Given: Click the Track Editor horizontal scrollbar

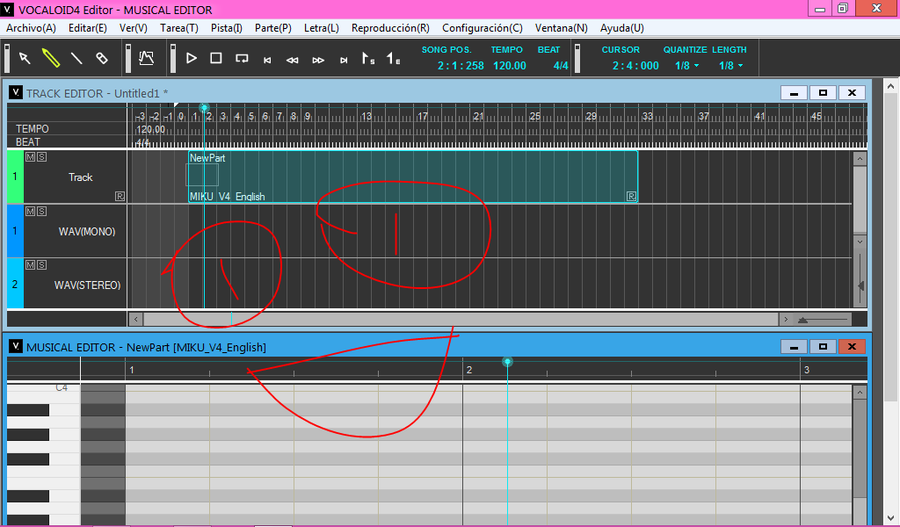Looking at the screenshot, I should 460,319.
